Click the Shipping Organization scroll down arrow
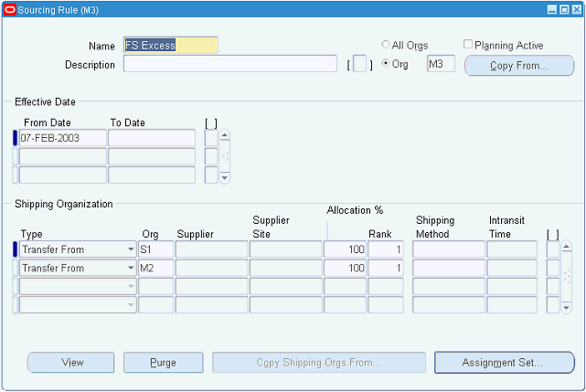The image size is (586, 392). pos(567,308)
